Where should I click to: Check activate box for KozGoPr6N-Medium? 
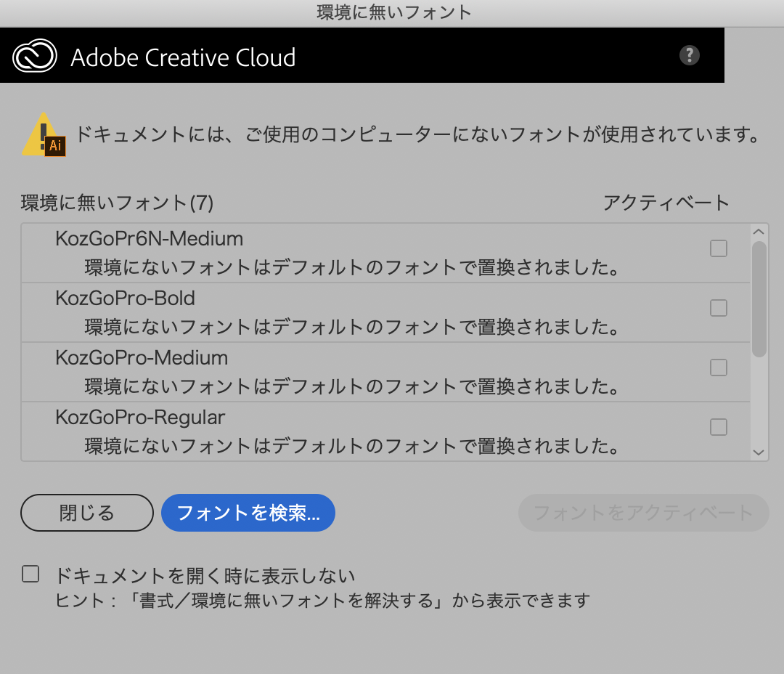click(719, 248)
